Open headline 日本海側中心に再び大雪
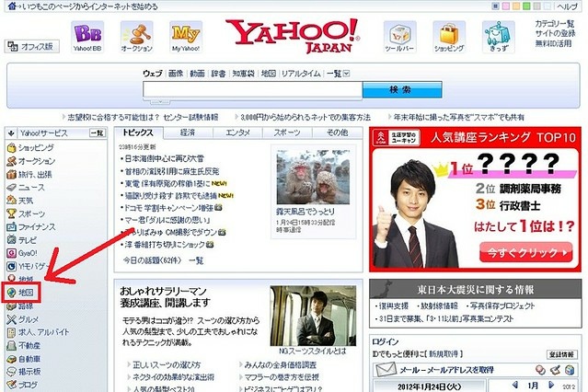 tap(164, 158)
